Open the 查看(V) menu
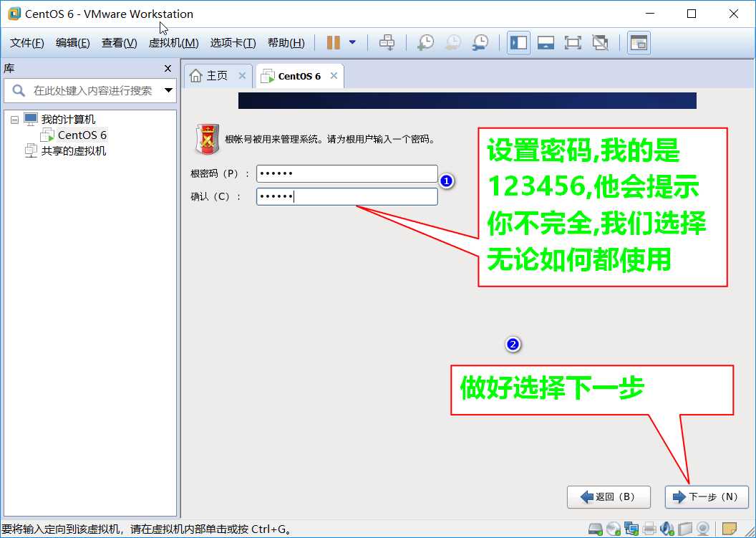This screenshot has height=538, width=756. [x=119, y=43]
